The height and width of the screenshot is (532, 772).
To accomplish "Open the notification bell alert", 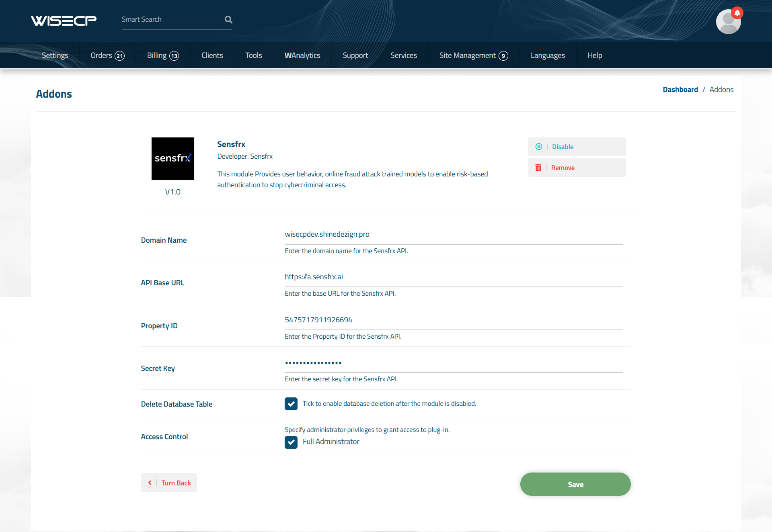I will point(737,13).
